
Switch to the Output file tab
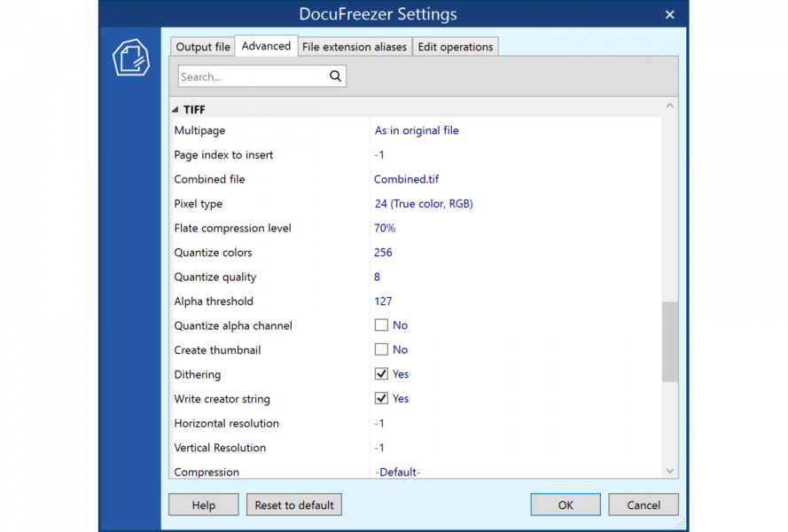pos(201,46)
